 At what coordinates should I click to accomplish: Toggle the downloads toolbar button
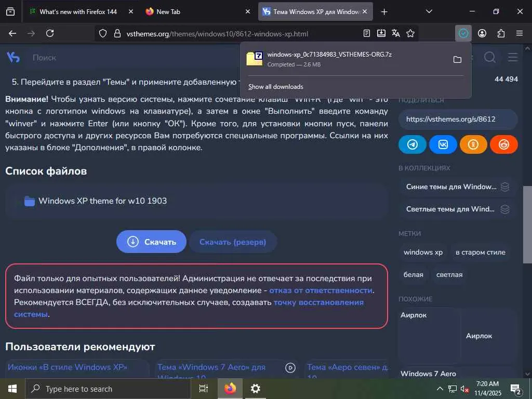click(x=463, y=33)
